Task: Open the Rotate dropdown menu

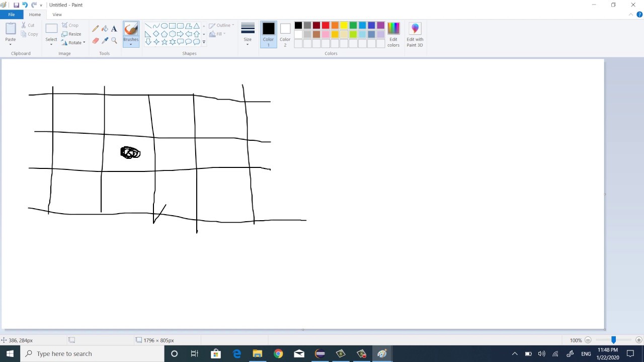Action: (73, 43)
